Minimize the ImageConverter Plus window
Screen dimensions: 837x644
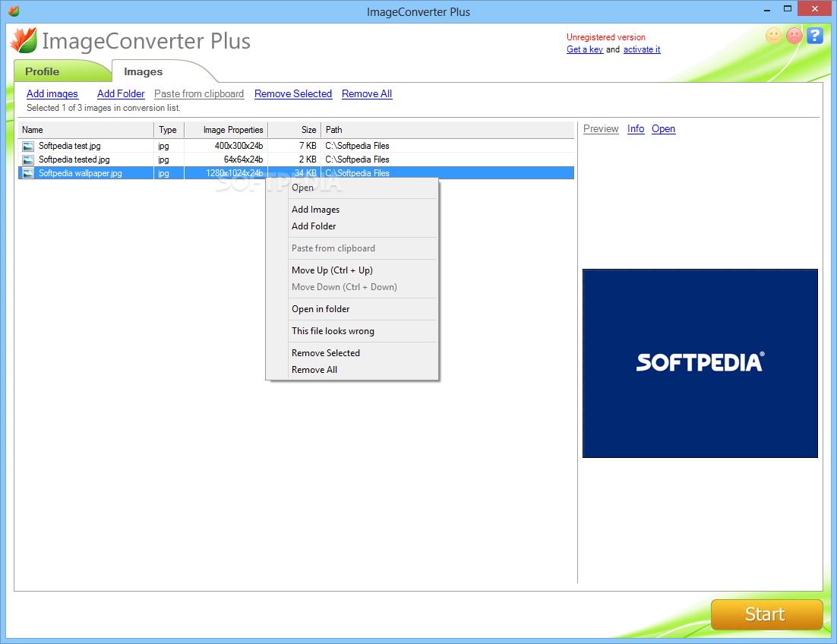coord(767,9)
